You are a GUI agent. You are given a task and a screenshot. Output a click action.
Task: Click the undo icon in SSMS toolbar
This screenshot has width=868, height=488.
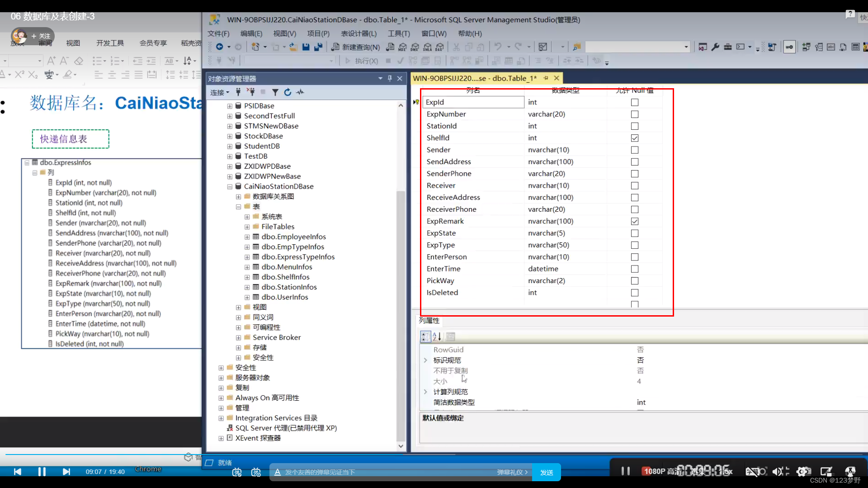pyautogui.click(x=498, y=47)
